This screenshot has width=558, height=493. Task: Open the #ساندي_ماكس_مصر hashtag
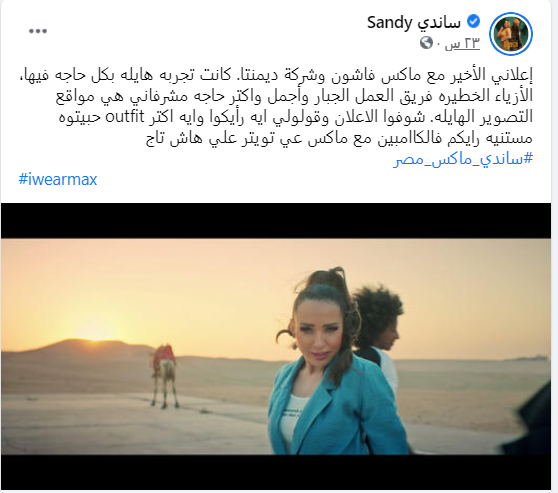pos(463,158)
